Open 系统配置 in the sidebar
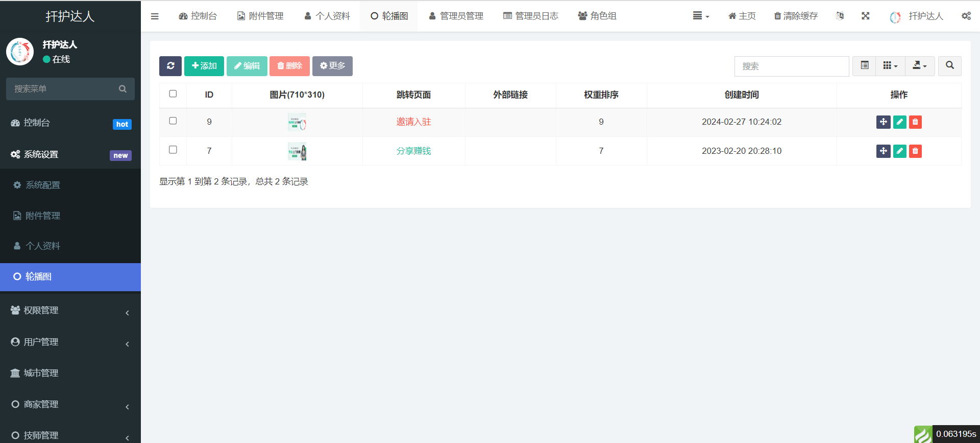 [43, 185]
